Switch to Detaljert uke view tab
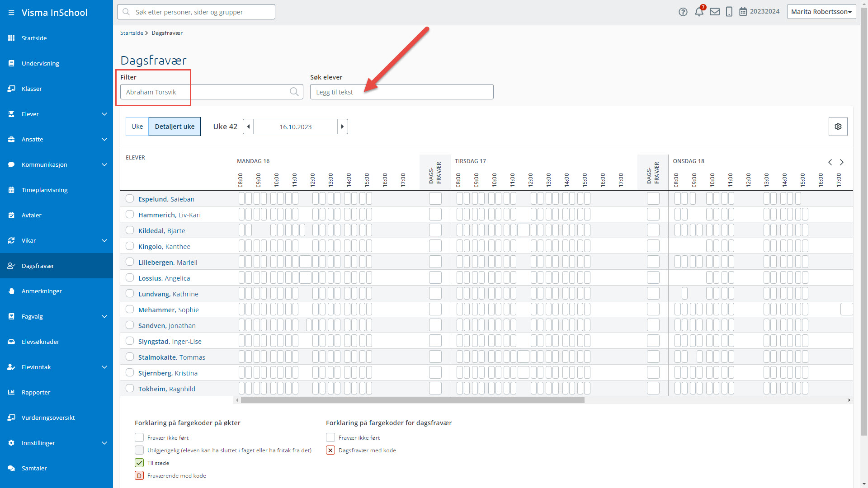 pos(175,127)
